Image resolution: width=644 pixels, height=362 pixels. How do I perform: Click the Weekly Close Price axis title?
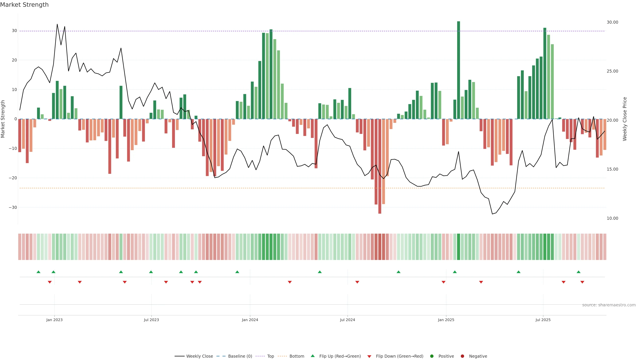[x=625, y=119]
